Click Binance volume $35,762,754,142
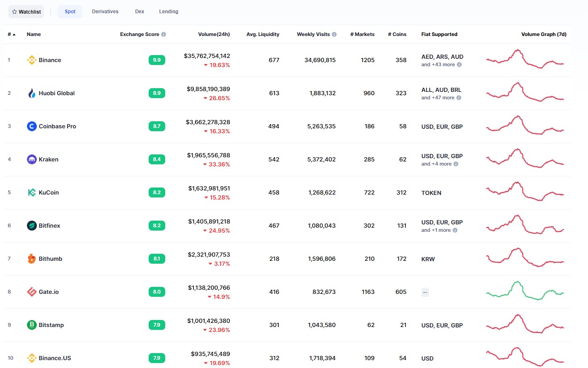This screenshot has height=368, width=588. tap(207, 56)
